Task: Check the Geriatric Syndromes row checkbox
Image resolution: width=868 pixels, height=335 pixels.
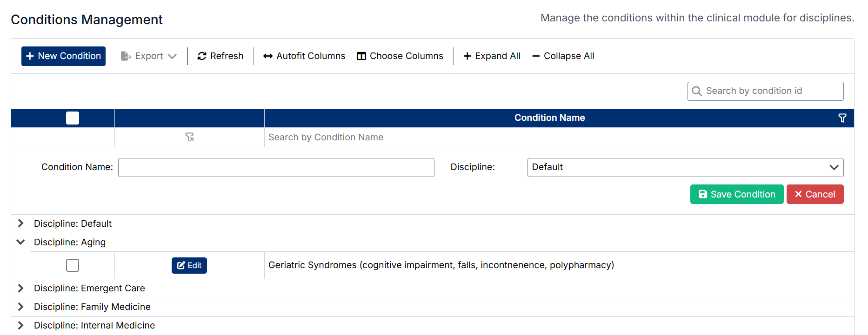Action: coord(73,265)
